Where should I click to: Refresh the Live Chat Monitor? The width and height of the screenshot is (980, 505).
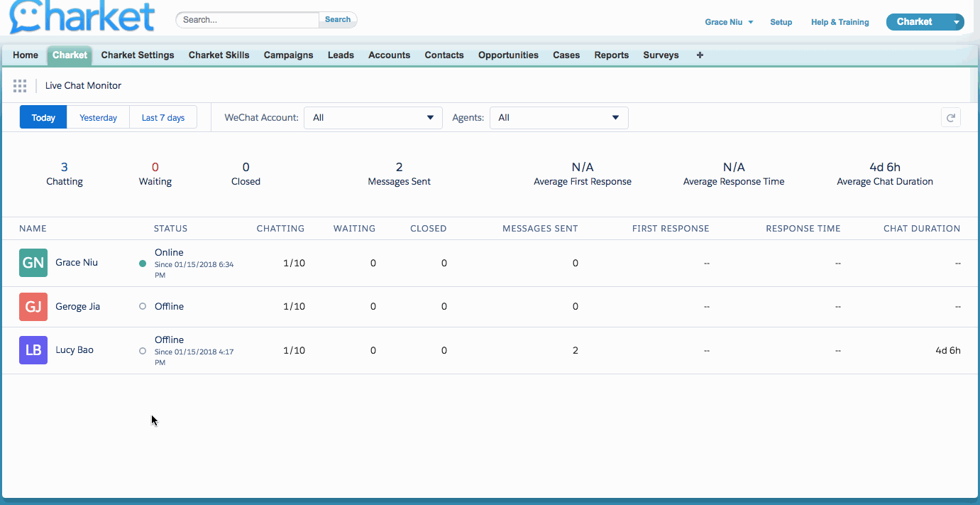(x=951, y=118)
